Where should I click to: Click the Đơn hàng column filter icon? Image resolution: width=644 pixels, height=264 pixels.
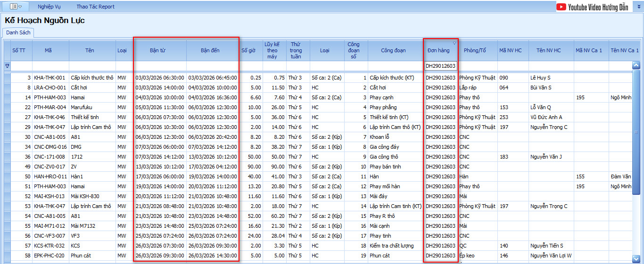[454, 43]
